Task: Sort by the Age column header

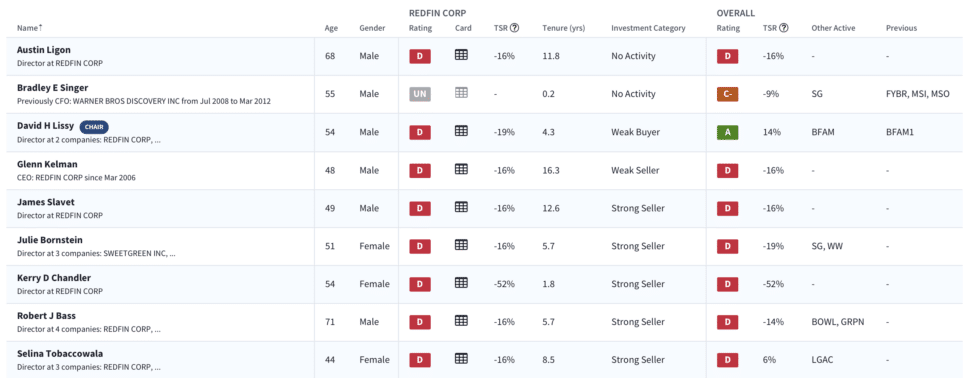Action: [x=331, y=28]
